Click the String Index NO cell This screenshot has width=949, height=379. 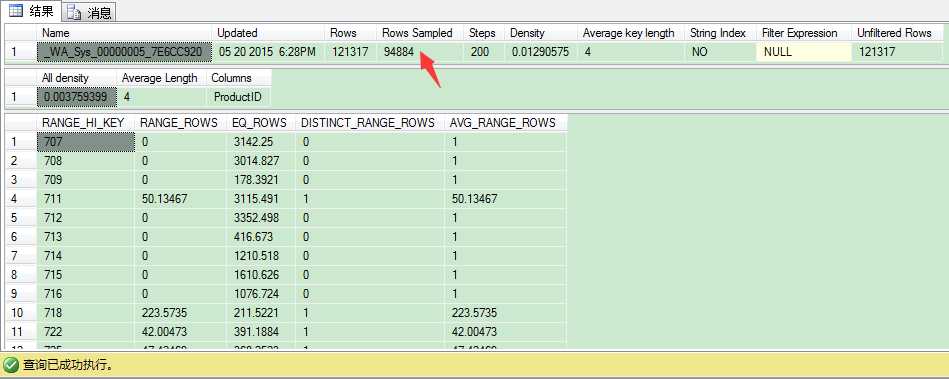(721, 52)
